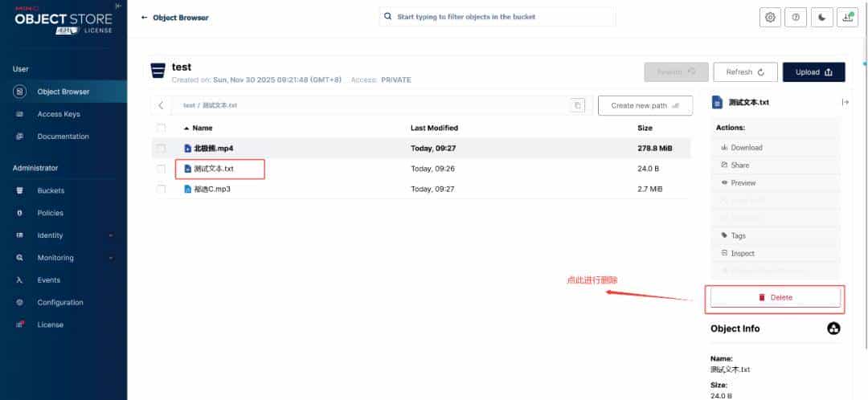Viewport: 868px width, 400px height.
Task: Open Object Browser in the sidebar
Action: (63, 92)
